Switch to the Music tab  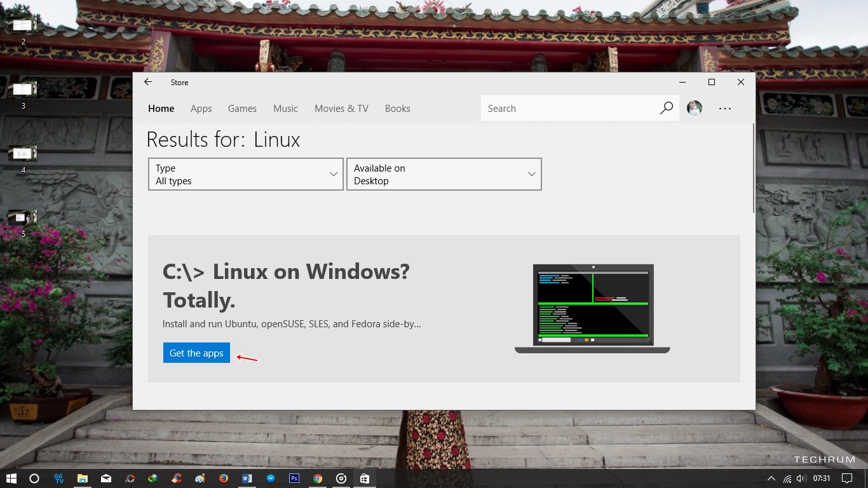pyautogui.click(x=285, y=109)
